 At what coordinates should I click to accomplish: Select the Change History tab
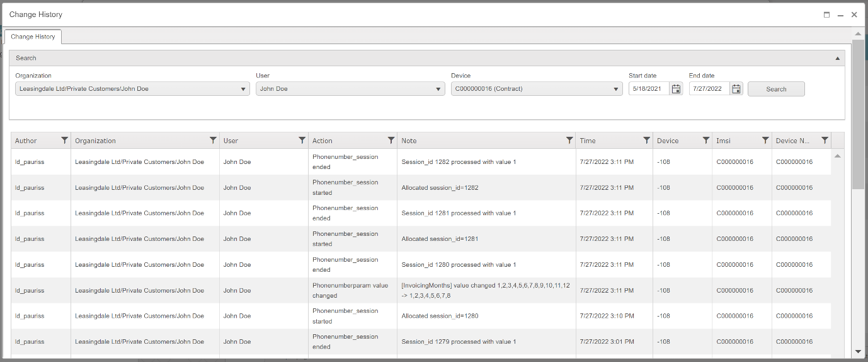pos(33,37)
